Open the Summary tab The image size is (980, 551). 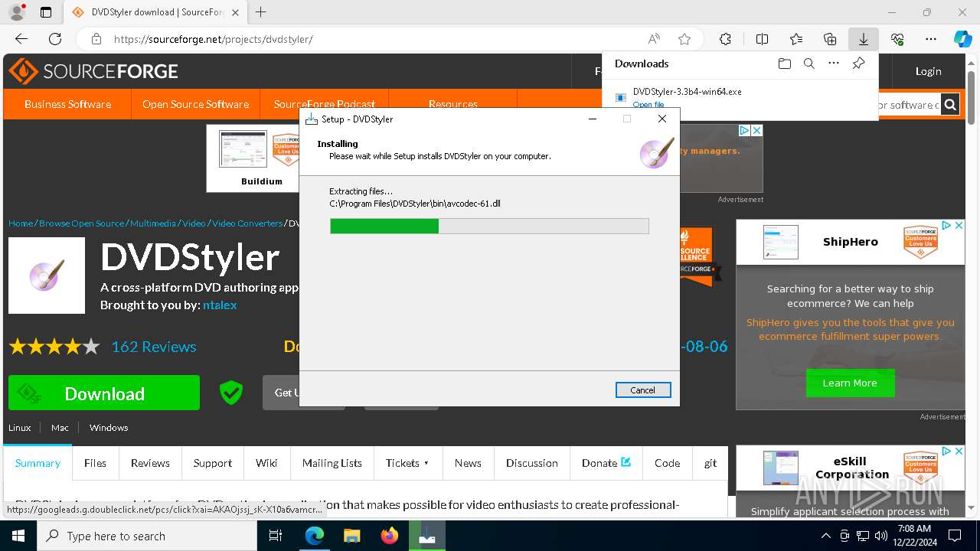(x=38, y=463)
